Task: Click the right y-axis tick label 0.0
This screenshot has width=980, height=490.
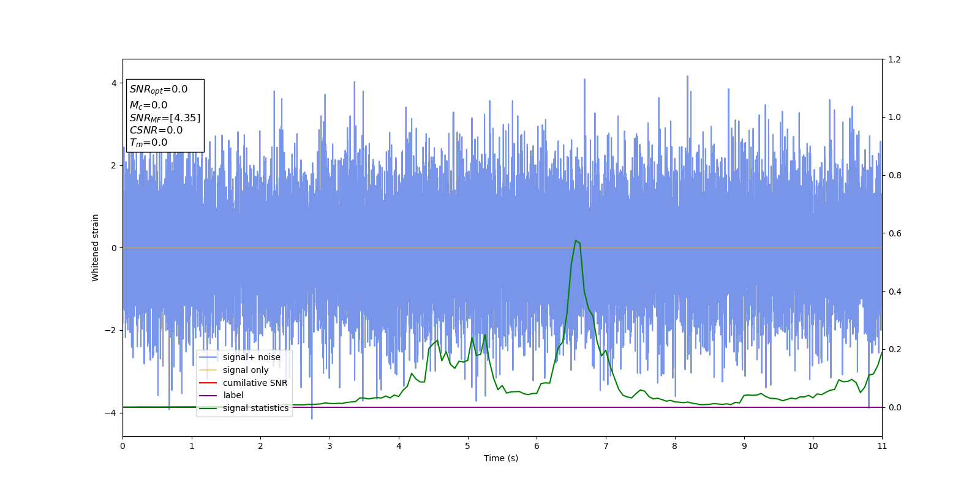Action: (894, 407)
